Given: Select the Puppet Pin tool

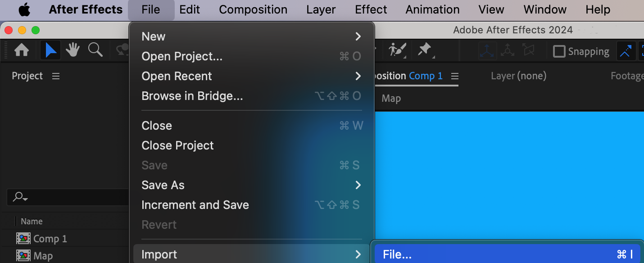Looking at the screenshot, I should click(425, 50).
